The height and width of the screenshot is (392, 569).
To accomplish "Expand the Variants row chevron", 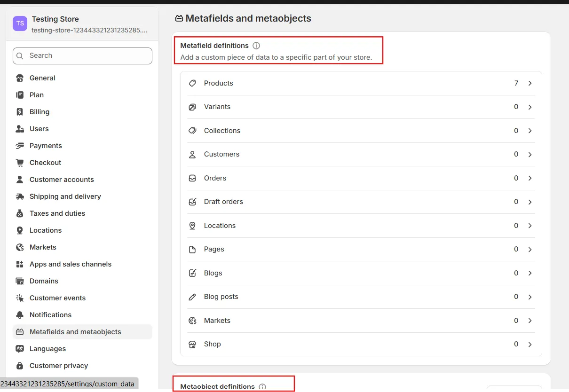I will coord(530,107).
